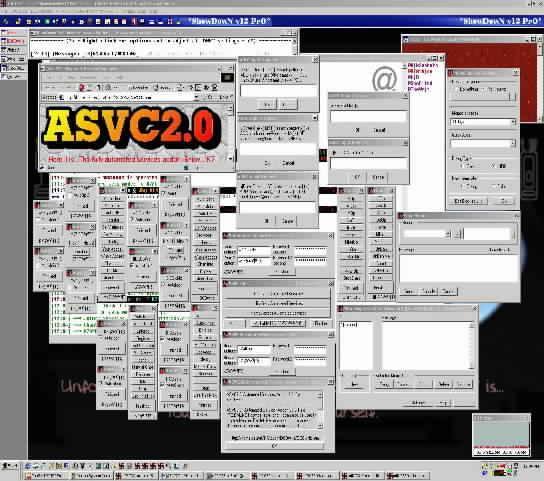Image resolution: width=544 pixels, height=481 pixels.
Task: Click the text box in the lowest stacked input dialog
Action: tap(278, 208)
